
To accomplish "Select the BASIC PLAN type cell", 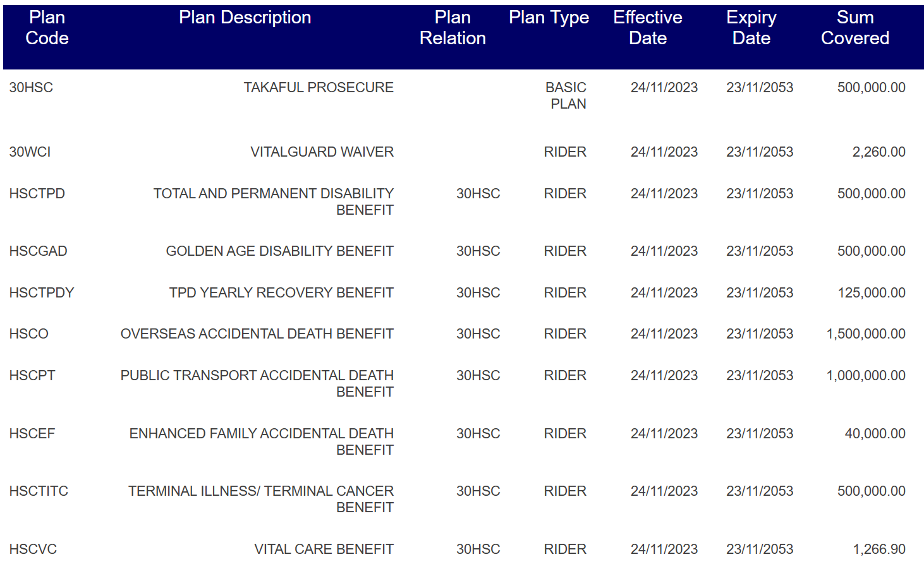I will pyautogui.click(x=566, y=96).
